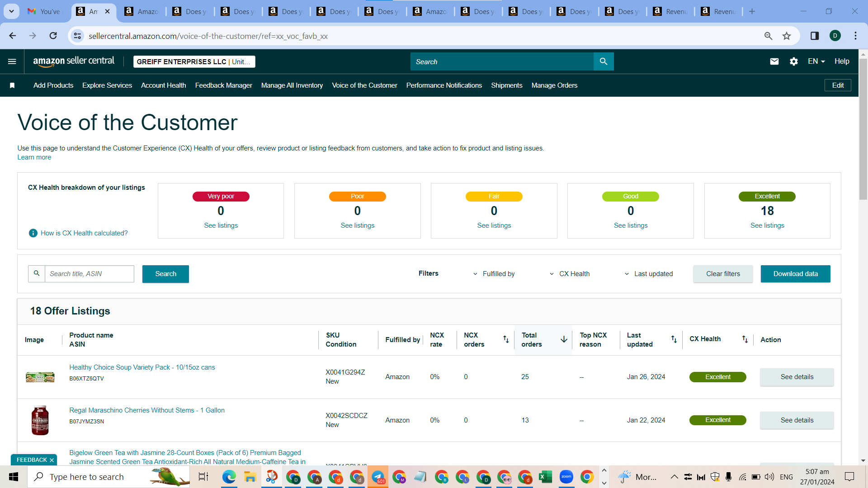Click the info icon beside CX Health calculation
The height and width of the screenshot is (488, 868).
pyautogui.click(x=33, y=233)
